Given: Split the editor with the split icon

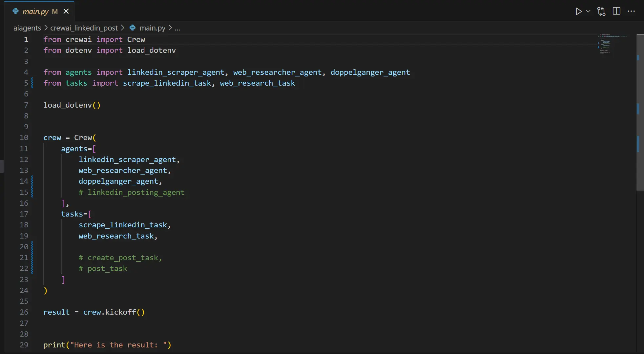Looking at the screenshot, I should pyautogui.click(x=617, y=11).
